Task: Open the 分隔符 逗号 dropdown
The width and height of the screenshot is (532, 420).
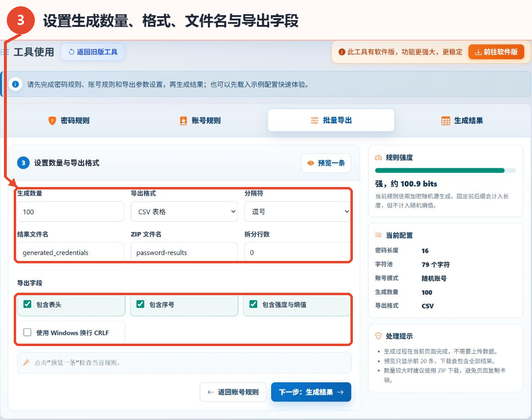Action: pos(297,211)
